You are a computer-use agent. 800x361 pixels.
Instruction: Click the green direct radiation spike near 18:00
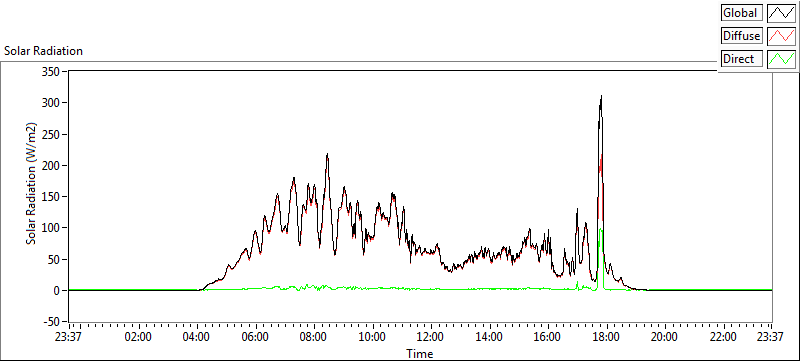[601, 229]
